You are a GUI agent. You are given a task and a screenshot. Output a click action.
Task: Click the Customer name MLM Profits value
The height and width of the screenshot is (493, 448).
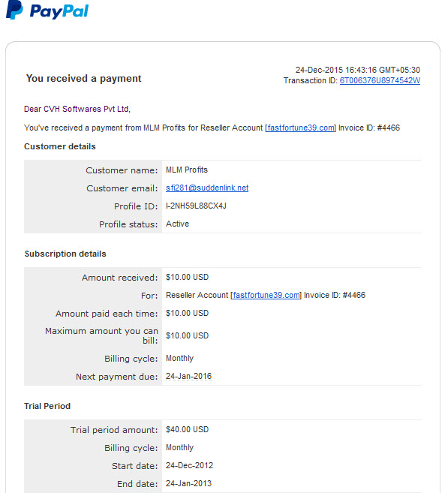(187, 170)
